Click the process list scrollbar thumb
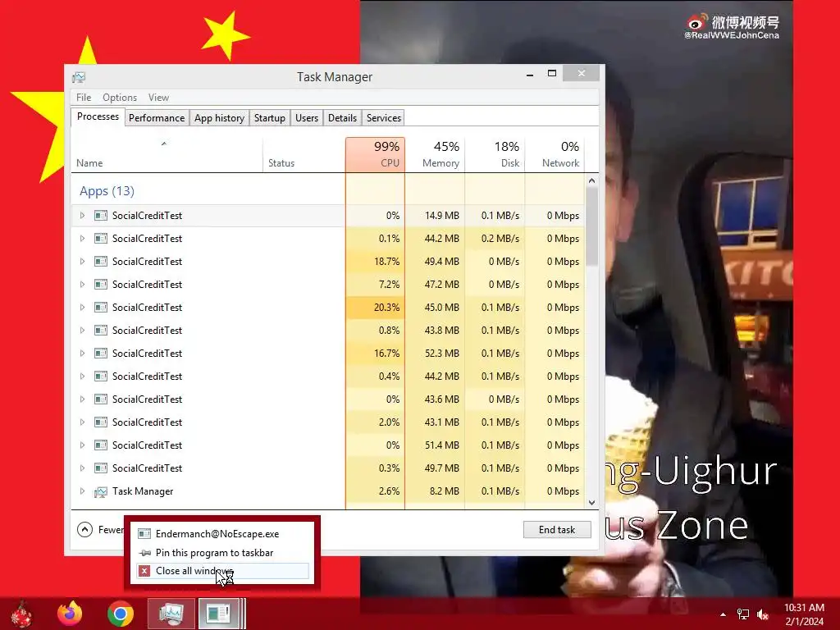The height and width of the screenshot is (630, 840). point(592,226)
